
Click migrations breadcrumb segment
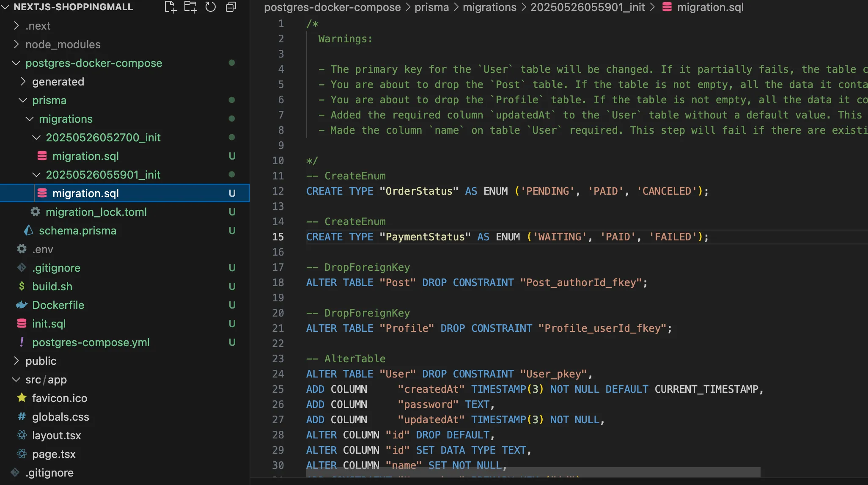[x=489, y=7]
